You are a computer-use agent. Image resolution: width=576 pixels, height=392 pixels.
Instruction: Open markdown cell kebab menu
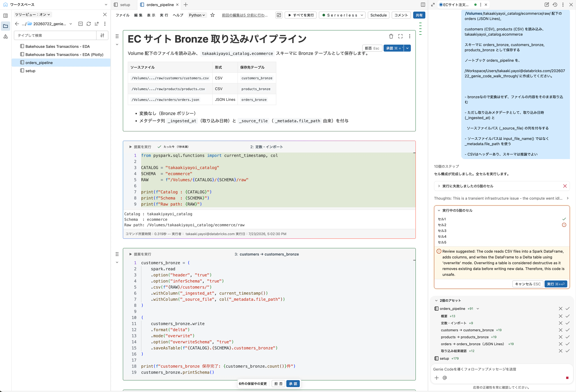click(409, 36)
